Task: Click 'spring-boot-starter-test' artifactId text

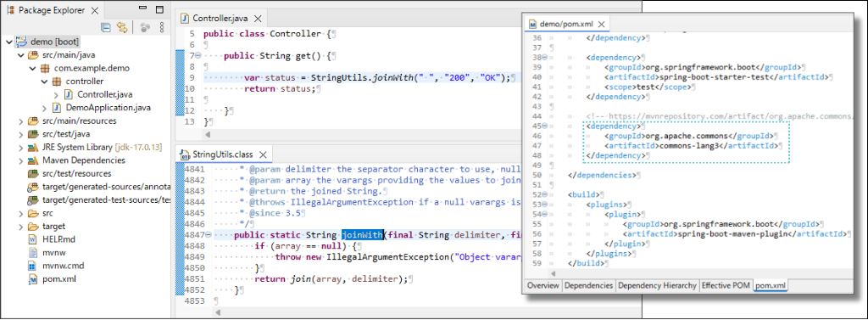Action: pyautogui.click(x=714, y=77)
